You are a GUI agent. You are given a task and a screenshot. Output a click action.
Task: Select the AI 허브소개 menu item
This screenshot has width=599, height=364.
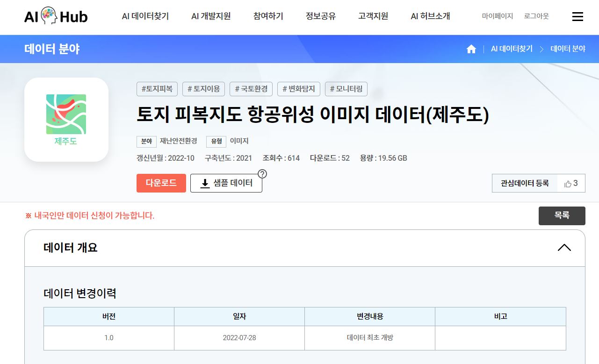coord(430,16)
